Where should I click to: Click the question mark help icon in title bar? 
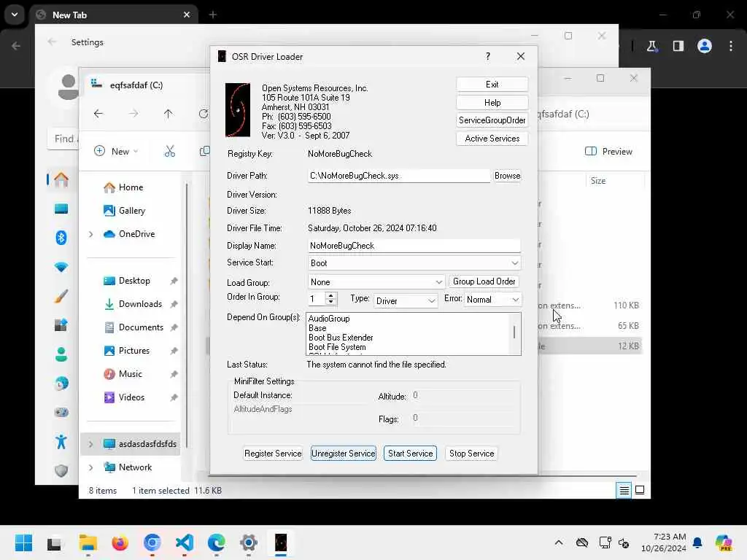click(488, 56)
